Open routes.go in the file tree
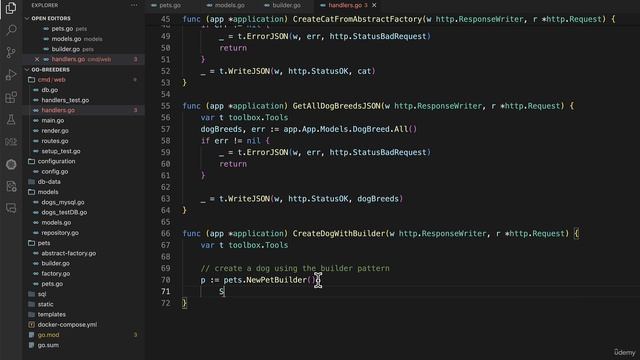The image size is (640, 360). point(55,141)
